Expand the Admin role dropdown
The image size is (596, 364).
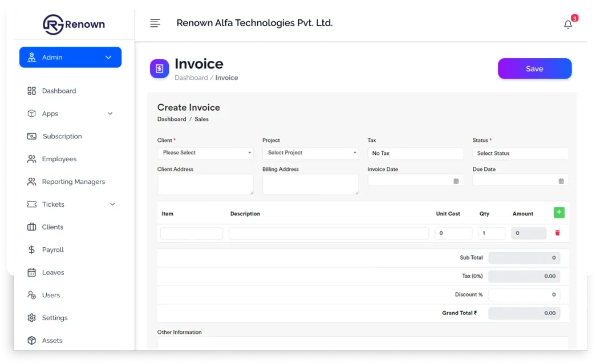coord(70,58)
